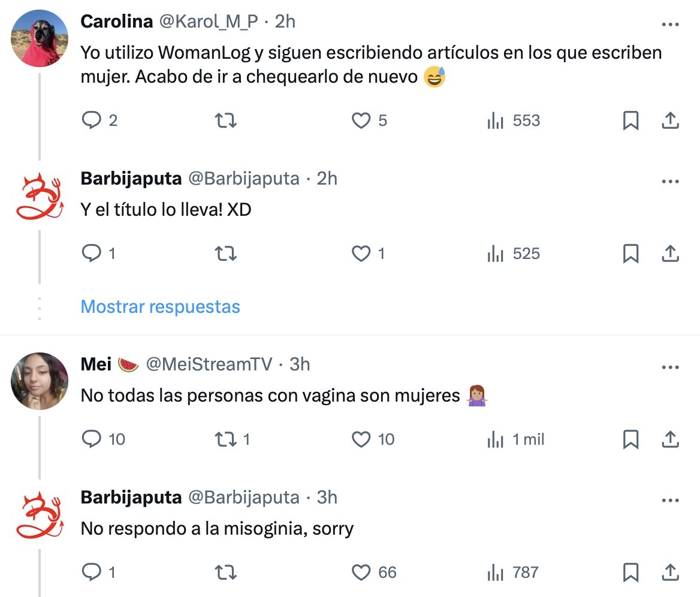Like Carolina's tweet with 5 likes
The height and width of the screenshot is (597, 700).
point(361,121)
